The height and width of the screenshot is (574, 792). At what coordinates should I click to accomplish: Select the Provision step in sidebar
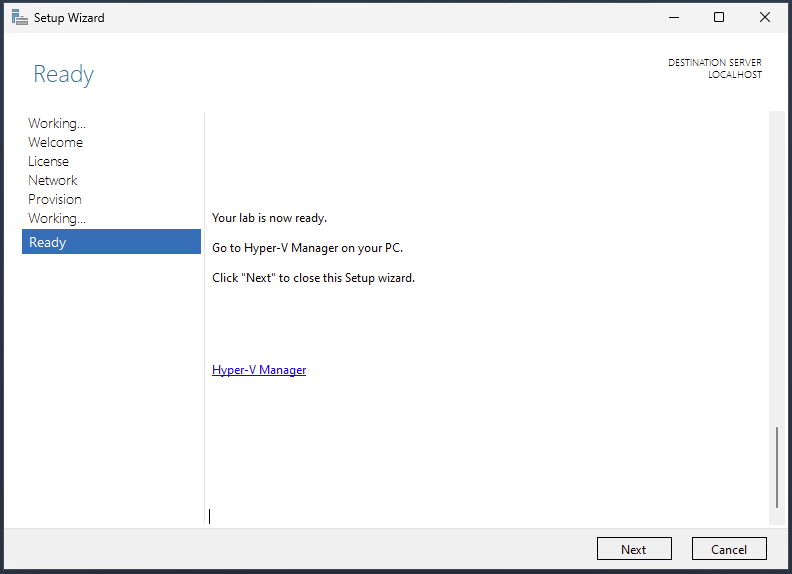[55, 200]
